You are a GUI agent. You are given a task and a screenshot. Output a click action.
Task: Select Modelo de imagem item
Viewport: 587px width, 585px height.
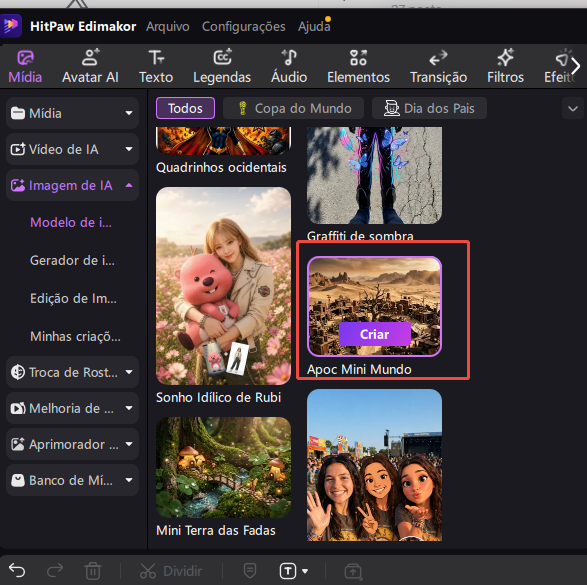pos(71,222)
